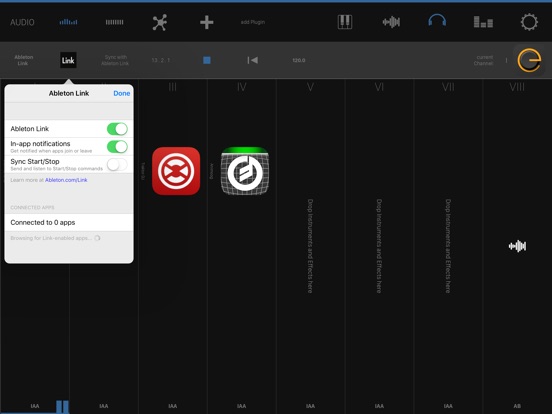
Task: Select channel VII header
Action: point(448,87)
